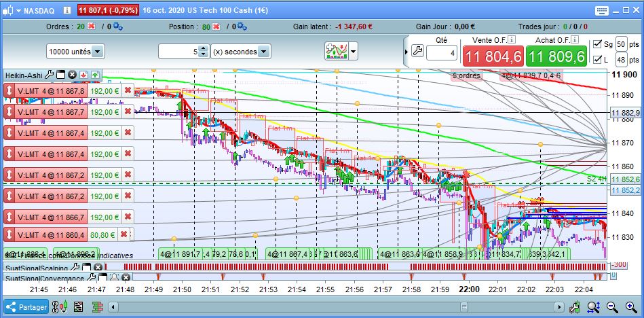This screenshot has width=644, height=318.
Task: Click the scrollbar right arrow
Action: [x=559, y=307]
